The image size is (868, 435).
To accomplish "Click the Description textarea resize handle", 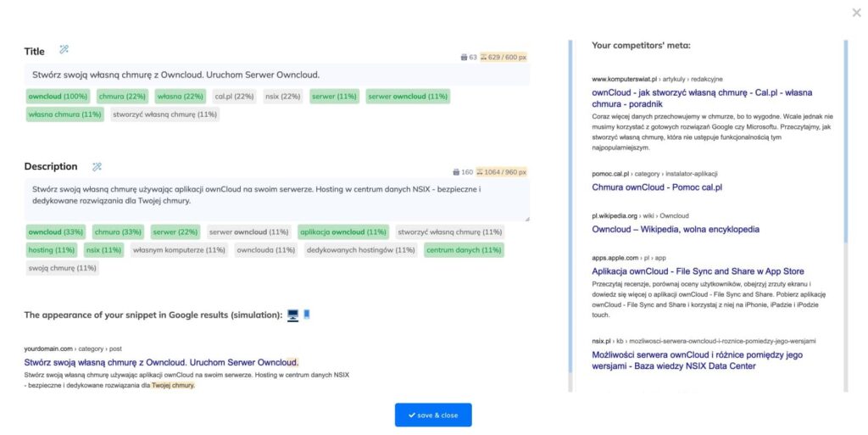I will coord(526,218).
